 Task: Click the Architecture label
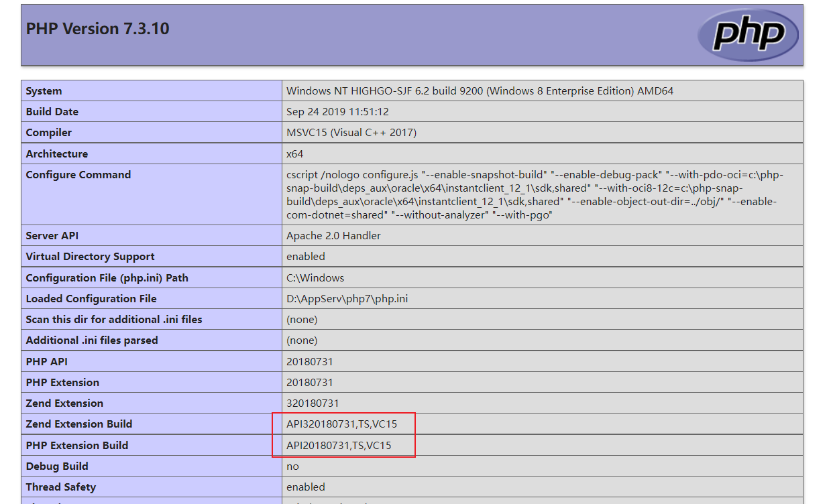[57, 153]
